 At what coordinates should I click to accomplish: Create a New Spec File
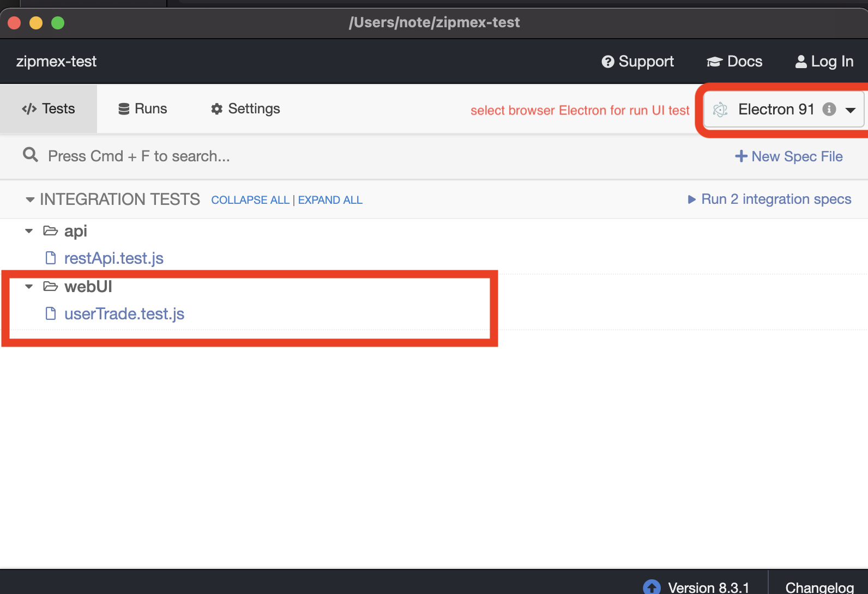(x=789, y=156)
